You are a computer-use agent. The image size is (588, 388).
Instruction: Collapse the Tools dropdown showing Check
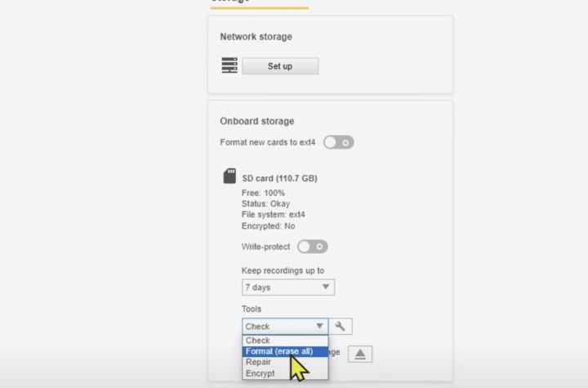point(285,327)
